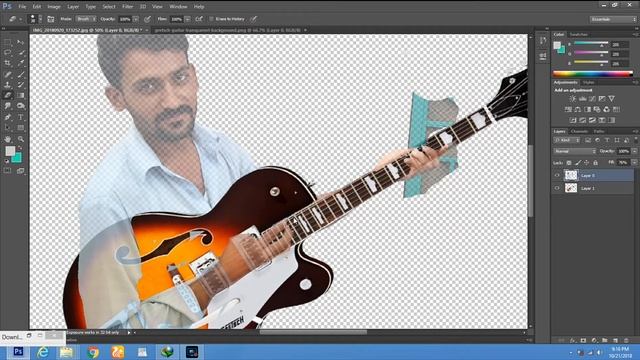Enable the Erase to History checkbox
The width and height of the screenshot is (640, 360).
(x=211, y=19)
